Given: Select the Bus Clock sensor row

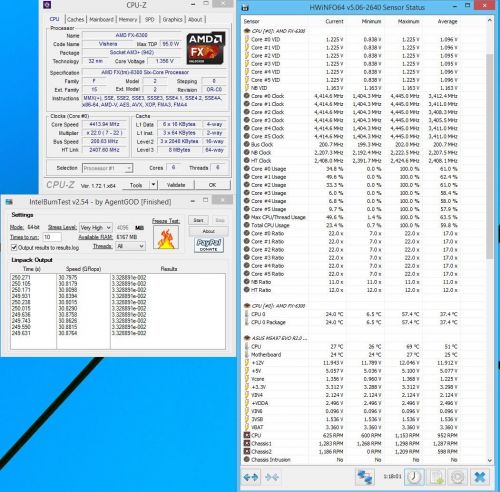Looking at the screenshot, I should pos(351,144).
